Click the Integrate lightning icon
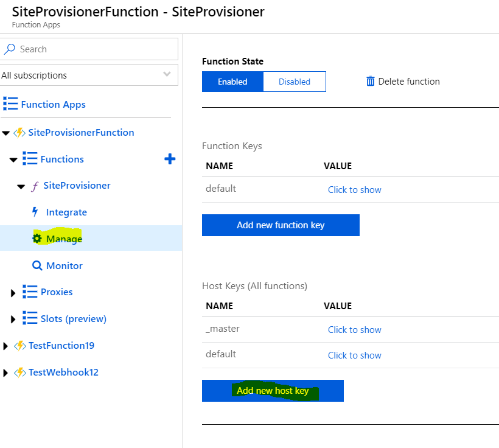499x448 pixels. (x=35, y=212)
